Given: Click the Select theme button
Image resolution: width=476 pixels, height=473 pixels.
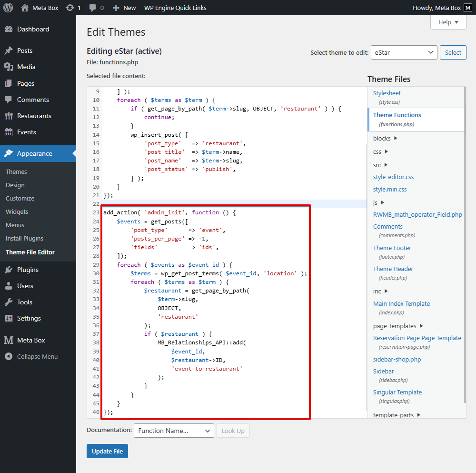Looking at the screenshot, I should (453, 52).
